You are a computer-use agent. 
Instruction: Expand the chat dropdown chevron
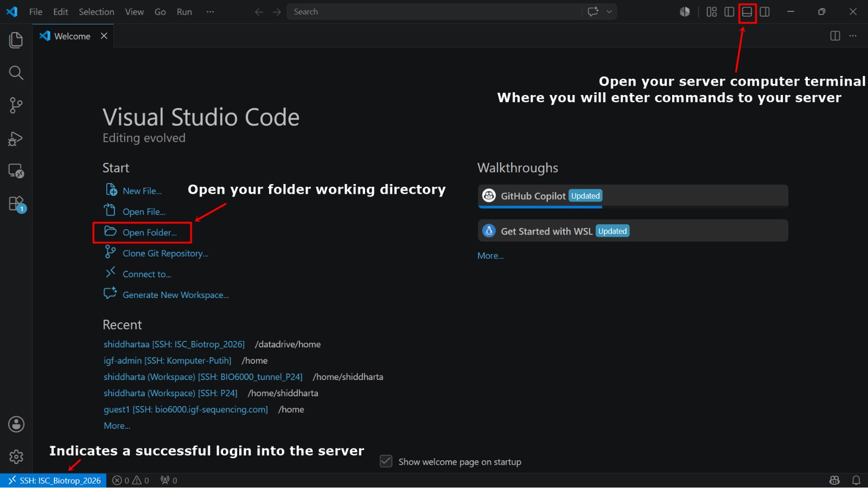[609, 11]
